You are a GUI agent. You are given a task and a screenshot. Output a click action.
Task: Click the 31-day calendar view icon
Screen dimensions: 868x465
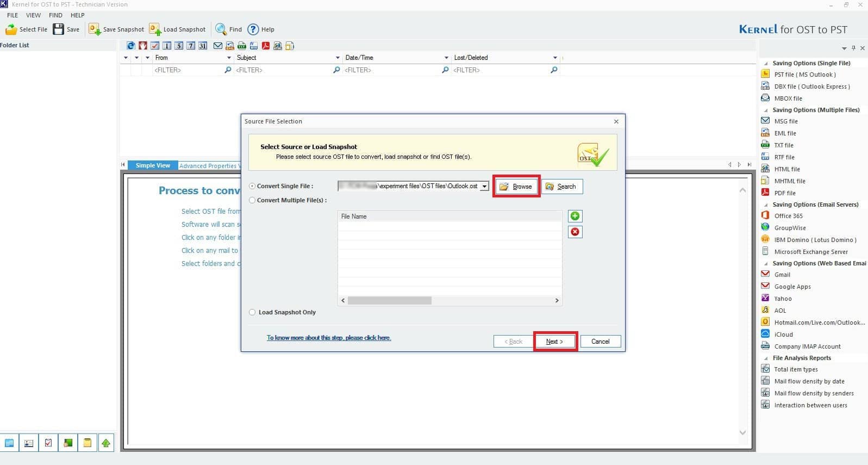[x=203, y=46]
